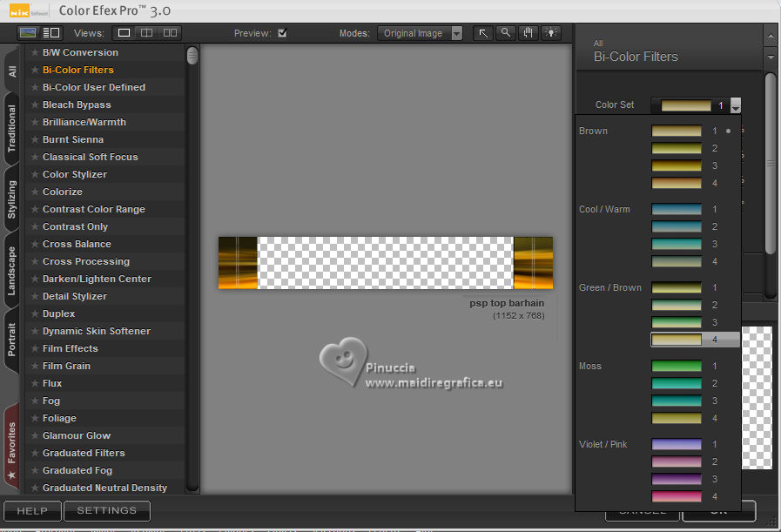Image resolution: width=781 pixels, height=532 pixels.
Task: Open the Stylizing category tab
Action: click(12, 199)
